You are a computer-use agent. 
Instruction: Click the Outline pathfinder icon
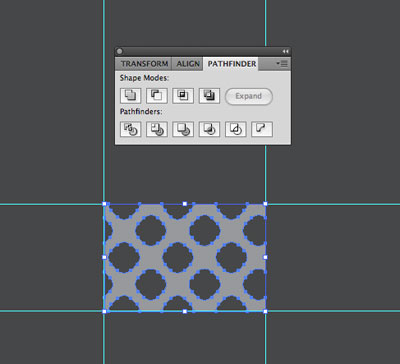pyautogui.click(x=236, y=129)
